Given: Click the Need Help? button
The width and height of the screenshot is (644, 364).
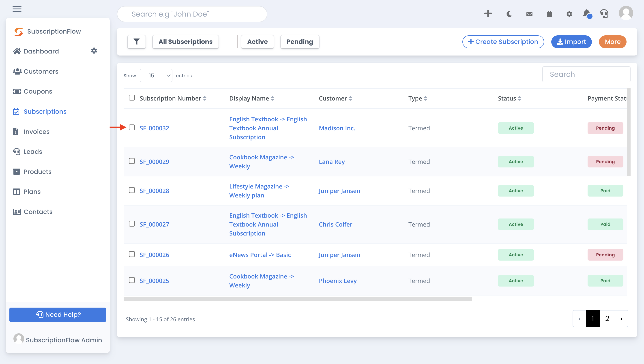Looking at the screenshot, I should tap(58, 315).
